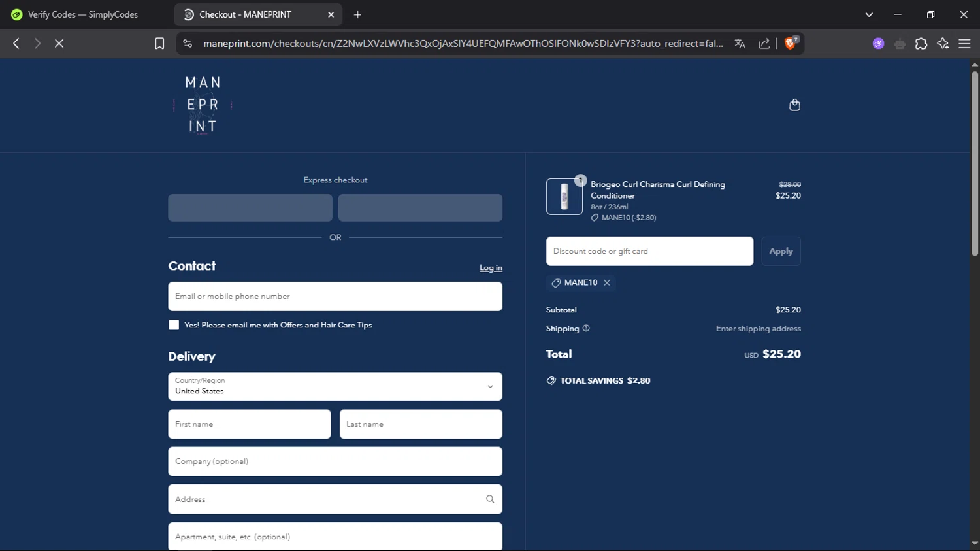The image size is (980, 551).
Task: Focus the Email or mobile phone field
Action: coord(335,296)
